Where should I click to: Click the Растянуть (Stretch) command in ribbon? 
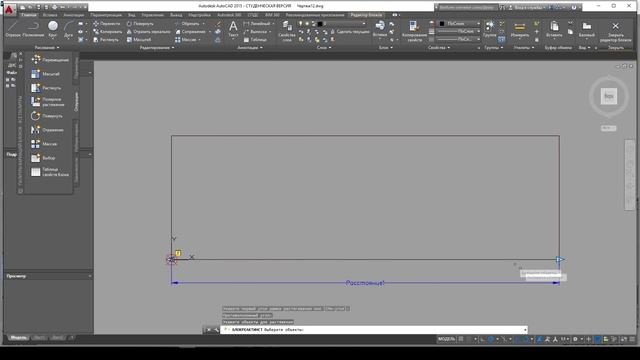tap(106, 40)
